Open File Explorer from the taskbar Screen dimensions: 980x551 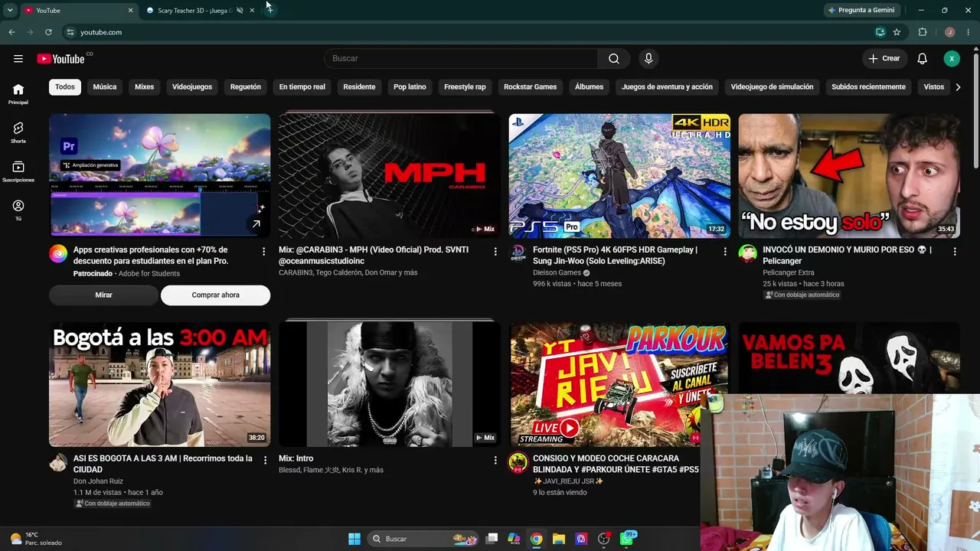click(559, 539)
